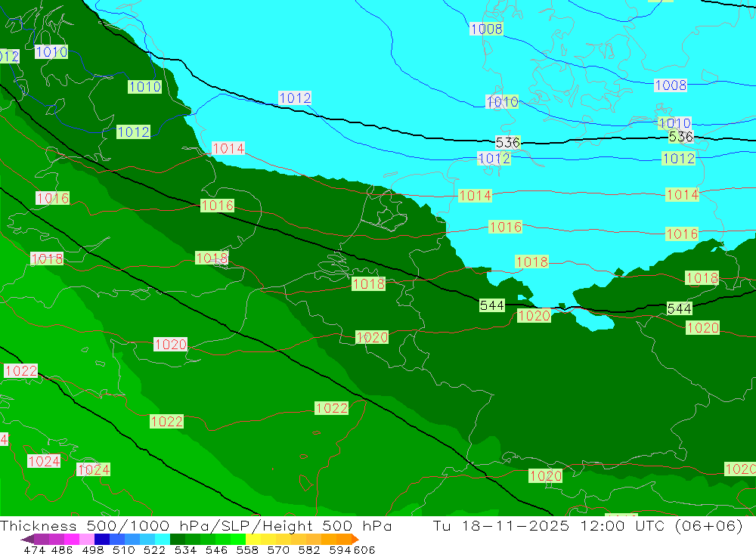
Task: Click the purple arrow tip starting the legend
Action: click(x=27, y=539)
